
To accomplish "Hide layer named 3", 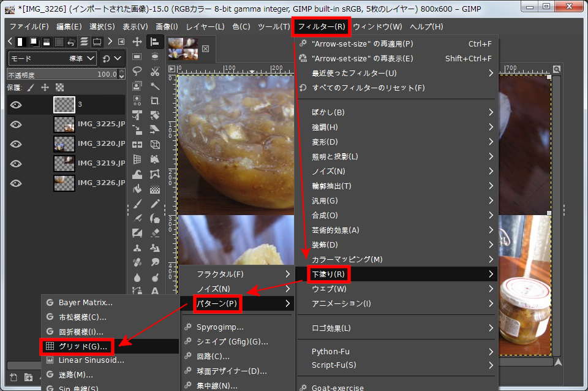I will (x=16, y=105).
